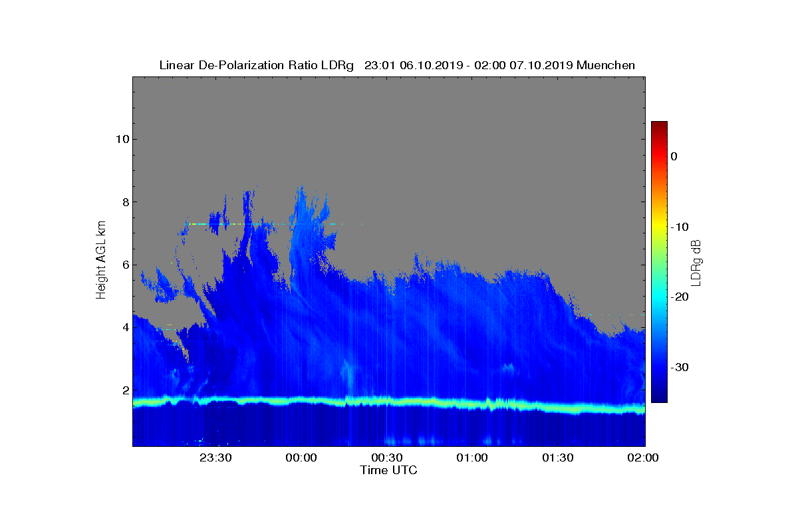Click the plot title 'Linear De-Polarization Ratio LDRg'
The height and width of the screenshot is (532, 798).
257,65
